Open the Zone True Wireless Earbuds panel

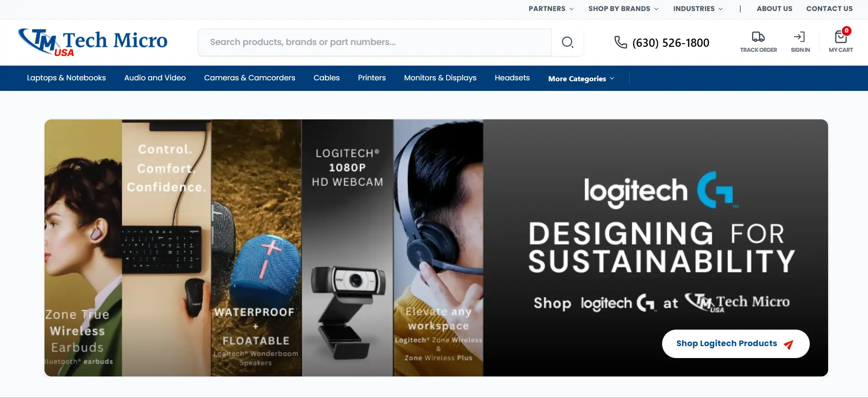tap(83, 248)
